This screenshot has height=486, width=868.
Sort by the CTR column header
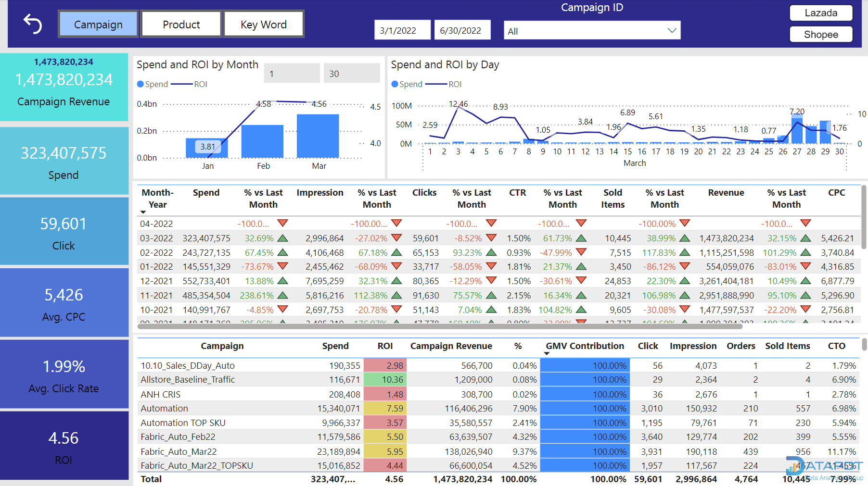click(x=518, y=192)
